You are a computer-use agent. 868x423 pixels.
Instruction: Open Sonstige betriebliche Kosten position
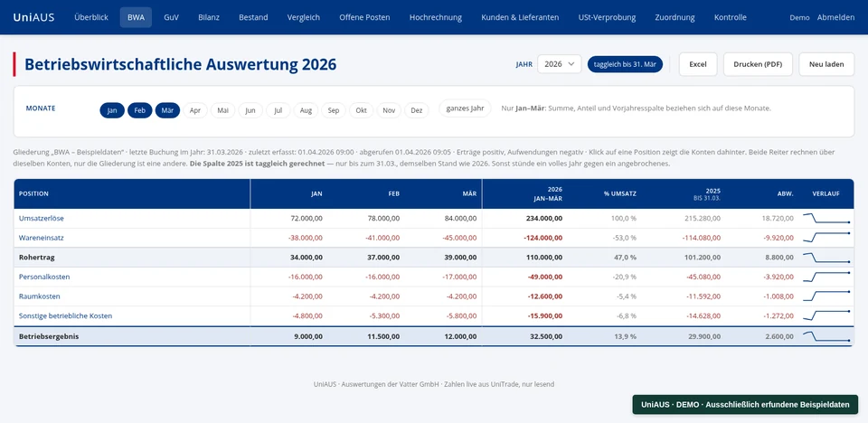65,315
